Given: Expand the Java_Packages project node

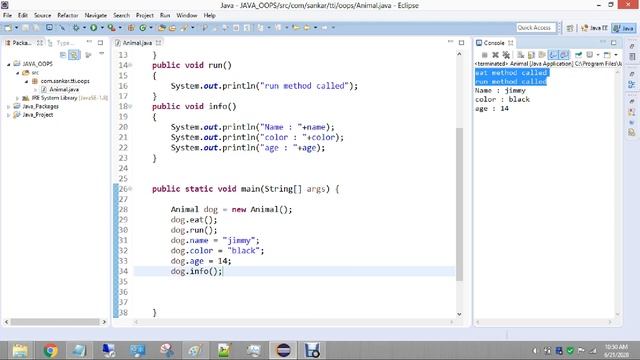Looking at the screenshot, I should pos(9,107).
